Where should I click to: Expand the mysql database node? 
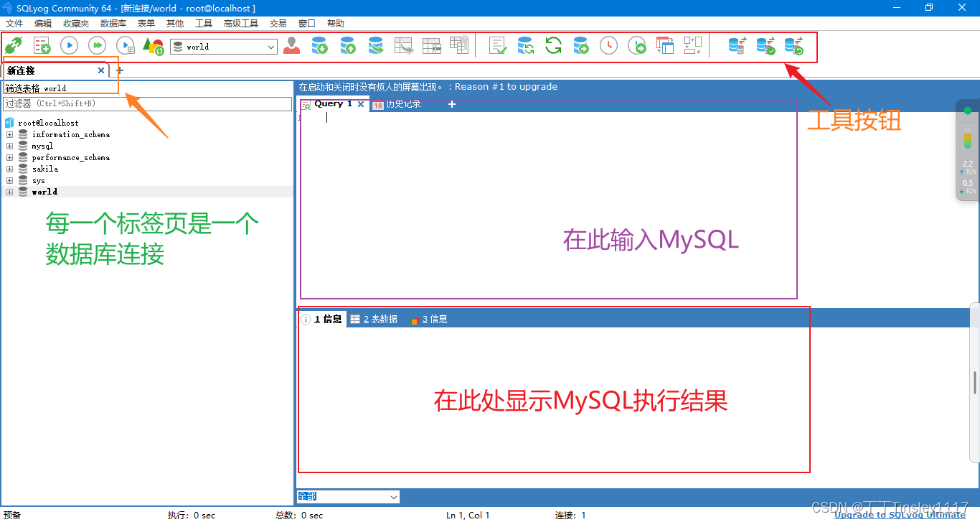pos(10,146)
